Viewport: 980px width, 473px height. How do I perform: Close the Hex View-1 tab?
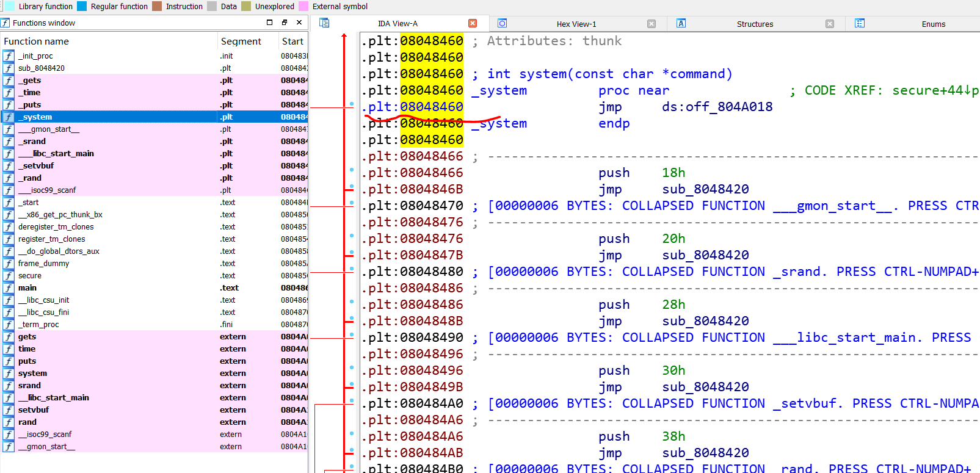coord(652,24)
